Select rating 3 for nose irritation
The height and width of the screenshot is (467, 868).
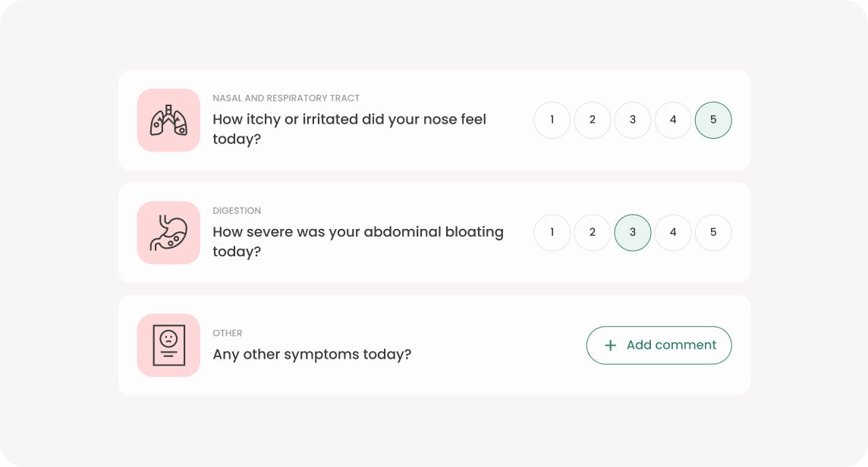click(633, 120)
